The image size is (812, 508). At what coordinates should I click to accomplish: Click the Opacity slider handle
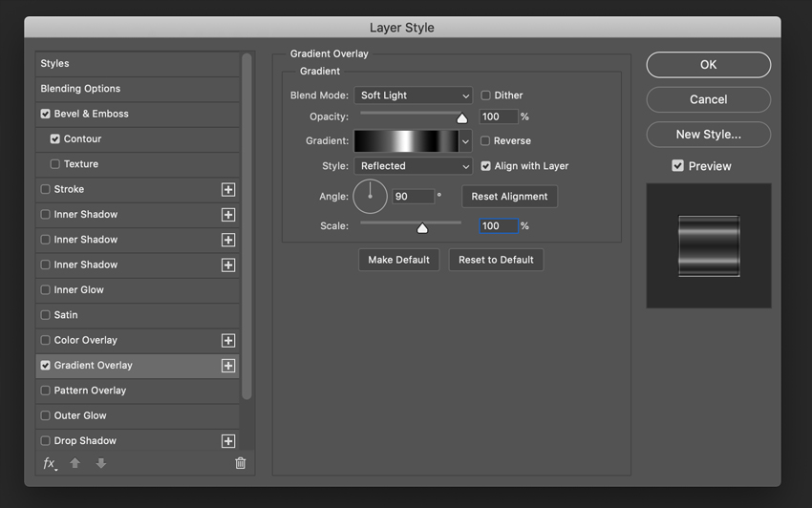(x=462, y=118)
